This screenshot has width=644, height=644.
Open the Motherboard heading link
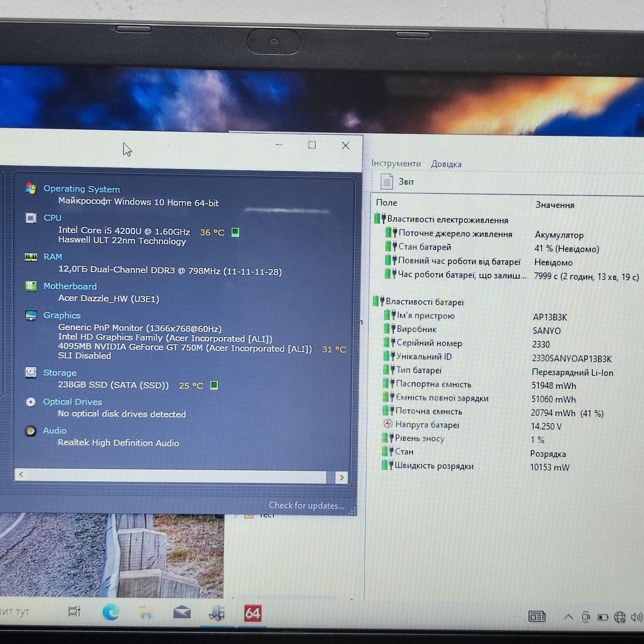tap(70, 286)
